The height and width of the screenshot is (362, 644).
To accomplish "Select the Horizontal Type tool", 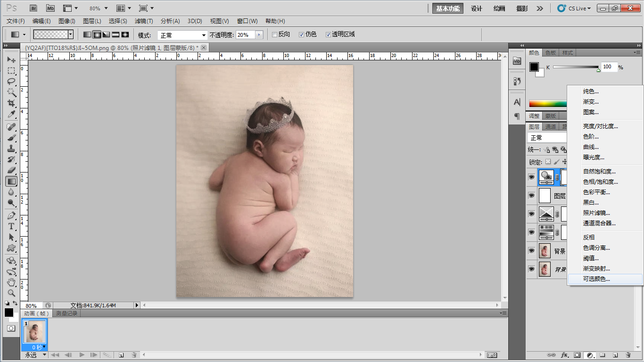I will (11, 226).
